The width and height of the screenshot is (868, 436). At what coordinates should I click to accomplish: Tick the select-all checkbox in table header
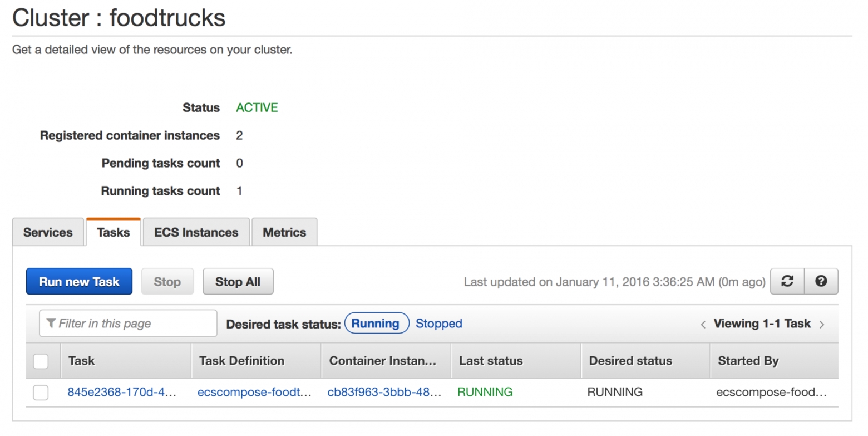coord(41,361)
